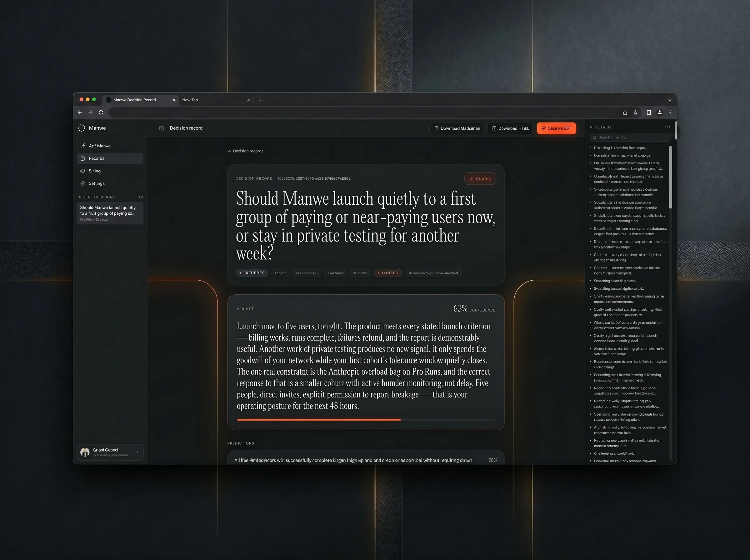The width and height of the screenshot is (750, 560).
Task: Click the lightning icon beside Adt Manwe
Action: (83, 146)
